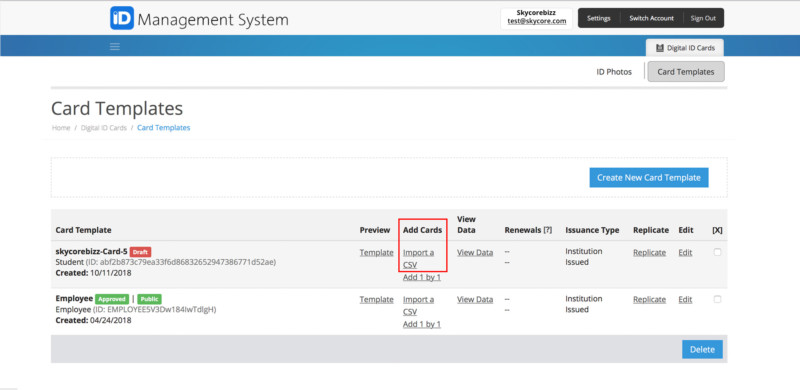Click the Card Templates breadcrumb link
Screen dimensions: 800x390
pos(163,128)
